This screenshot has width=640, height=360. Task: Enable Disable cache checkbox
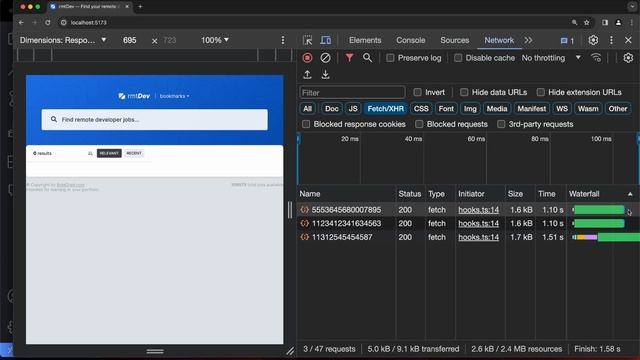pyautogui.click(x=458, y=58)
